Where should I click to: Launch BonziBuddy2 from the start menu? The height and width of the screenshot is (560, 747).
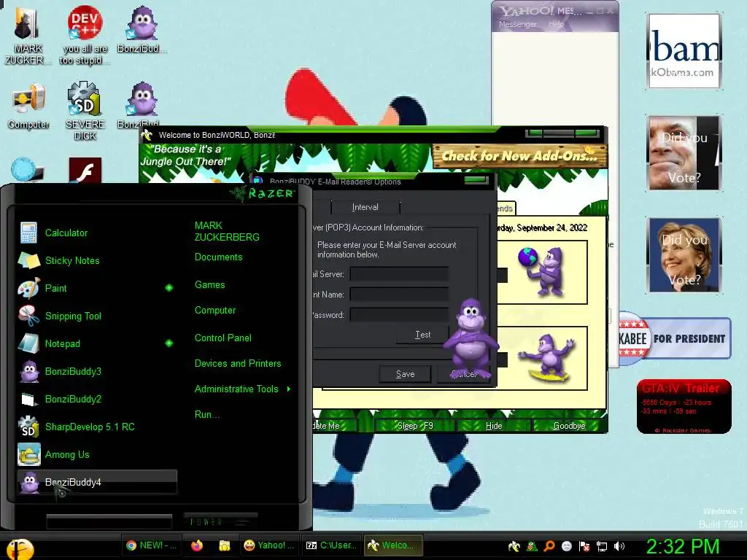97,399
